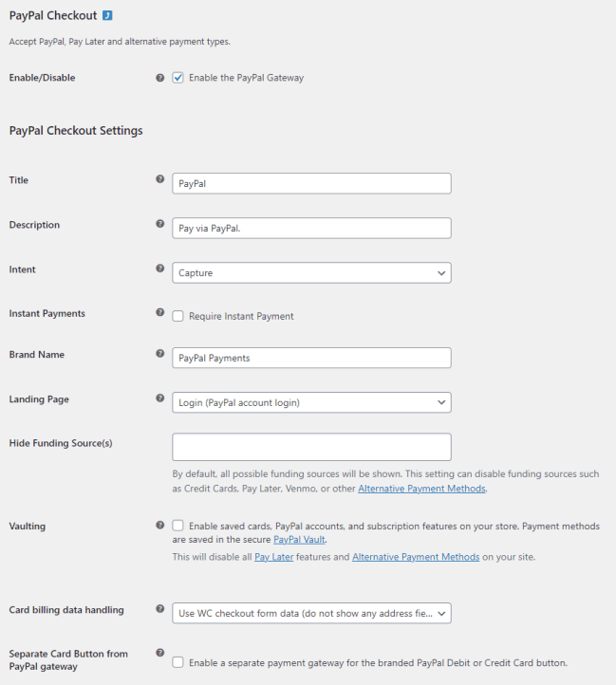The height and width of the screenshot is (685, 616).
Task: Tick the Vaulting saved cards checkbox
Action: [x=177, y=525]
